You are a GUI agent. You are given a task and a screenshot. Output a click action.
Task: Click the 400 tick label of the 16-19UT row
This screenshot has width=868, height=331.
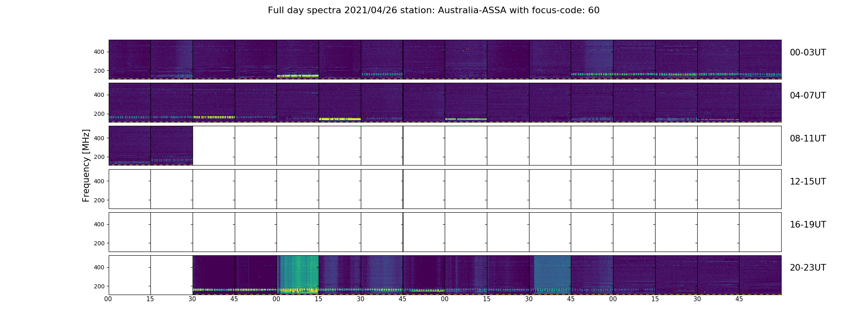click(99, 224)
